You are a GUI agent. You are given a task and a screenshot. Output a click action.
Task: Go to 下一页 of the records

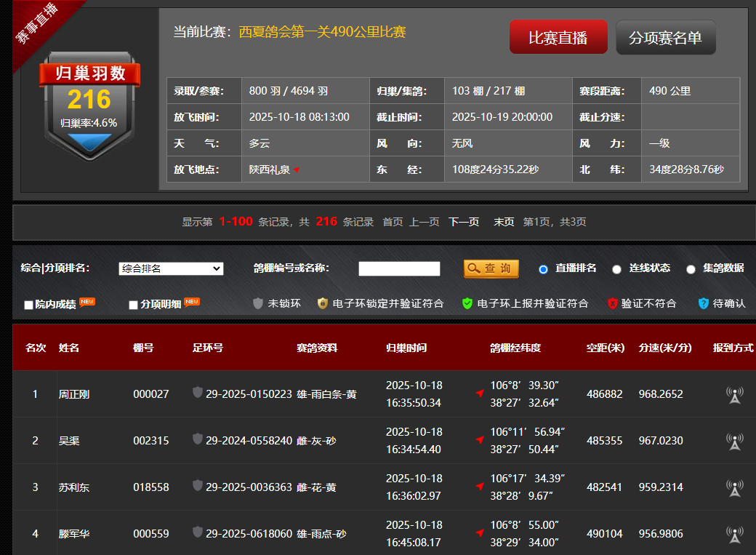pyautogui.click(x=463, y=222)
